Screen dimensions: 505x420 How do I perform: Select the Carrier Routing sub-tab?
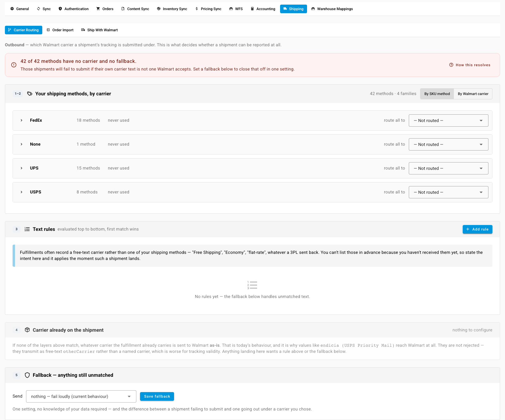click(x=24, y=30)
